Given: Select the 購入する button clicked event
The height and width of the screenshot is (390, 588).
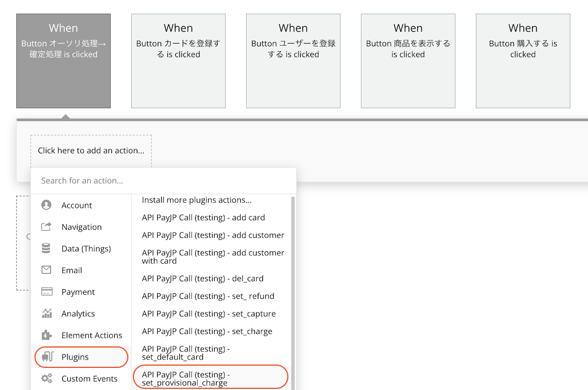Looking at the screenshot, I should tap(523, 61).
